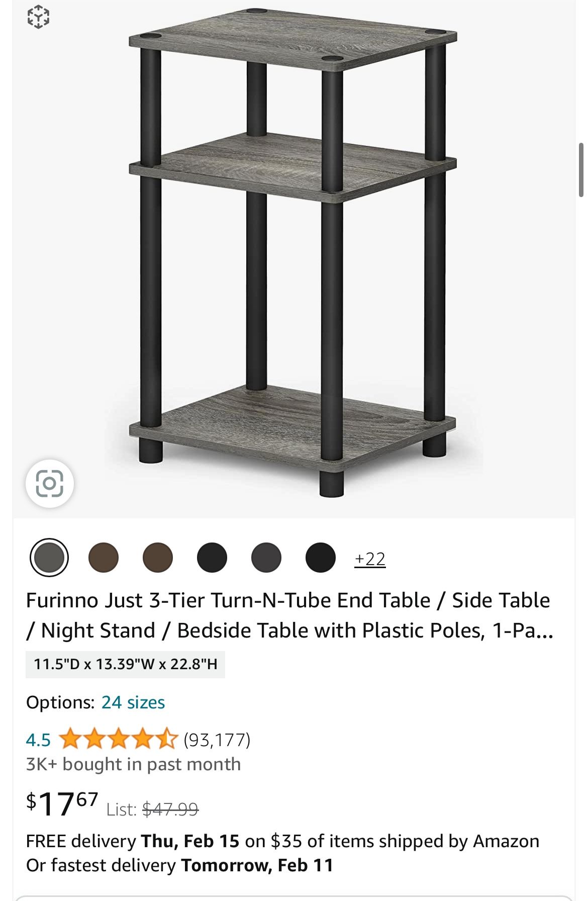
Task: Select the gray oak color swatch
Action: [49, 558]
